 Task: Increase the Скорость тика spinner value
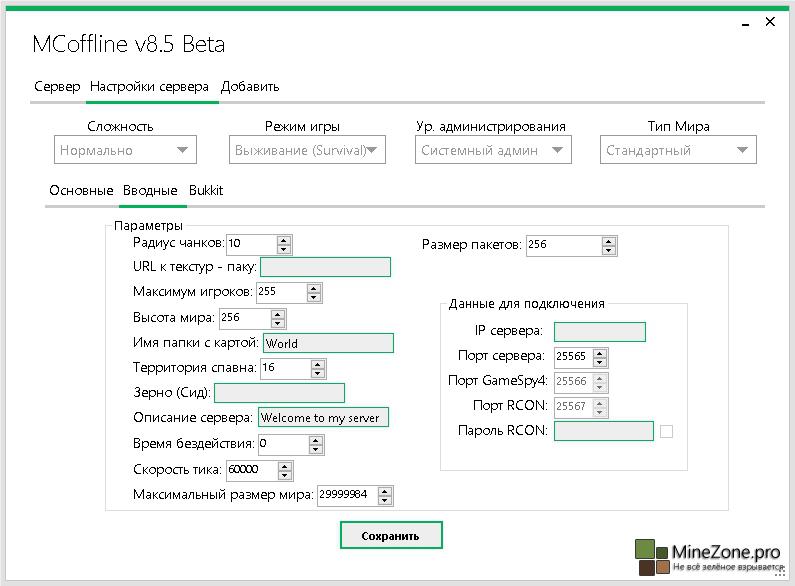point(285,465)
